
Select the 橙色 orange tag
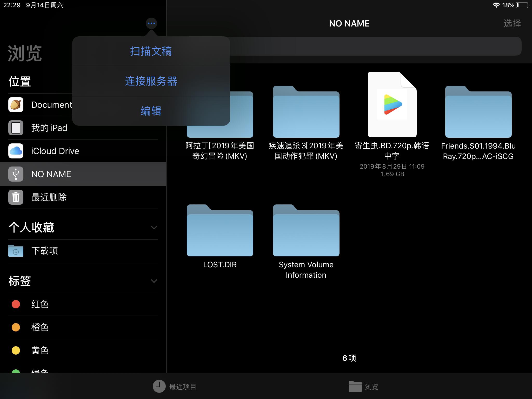click(39, 327)
